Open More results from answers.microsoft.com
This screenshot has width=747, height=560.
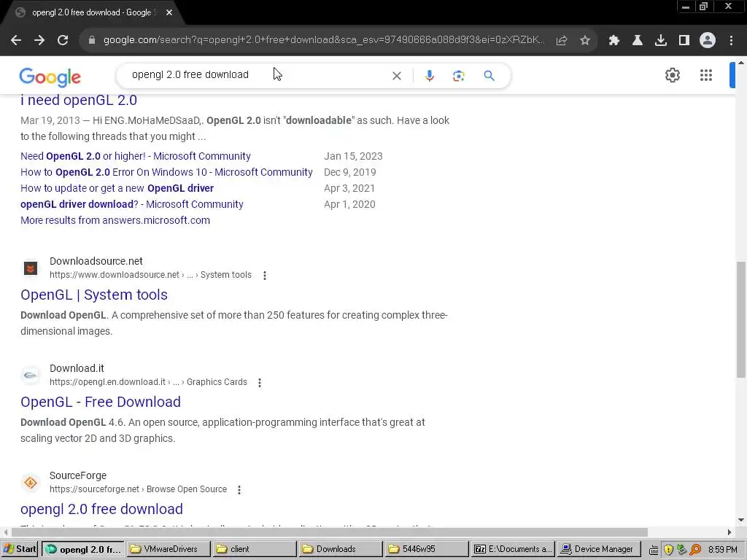(x=115, y=220)
